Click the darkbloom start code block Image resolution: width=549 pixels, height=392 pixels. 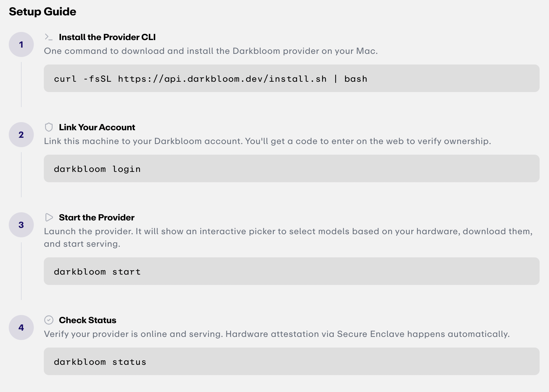click(292, 271)
